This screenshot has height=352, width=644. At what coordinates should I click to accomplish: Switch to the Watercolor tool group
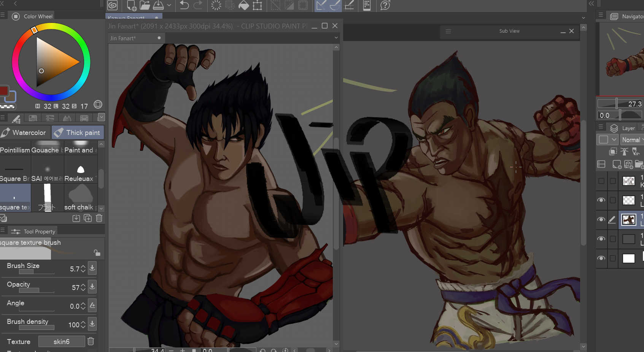[x=25, y=133]
